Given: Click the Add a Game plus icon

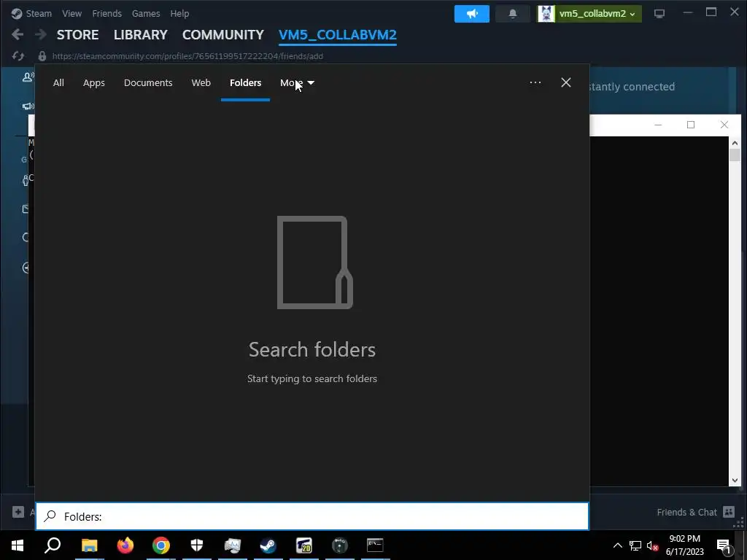Looking at the screenshot, I should tap(18, 512).
